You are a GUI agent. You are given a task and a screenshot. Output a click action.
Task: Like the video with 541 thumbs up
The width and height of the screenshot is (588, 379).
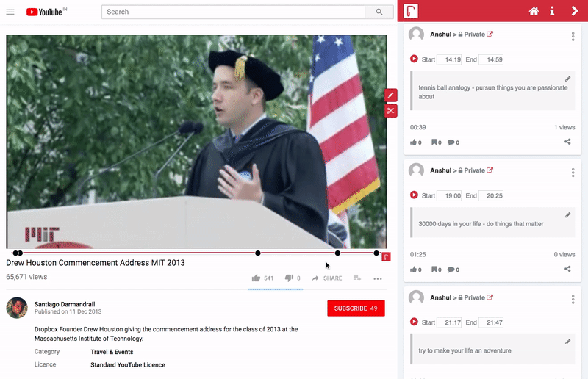(x=262, y=278)
